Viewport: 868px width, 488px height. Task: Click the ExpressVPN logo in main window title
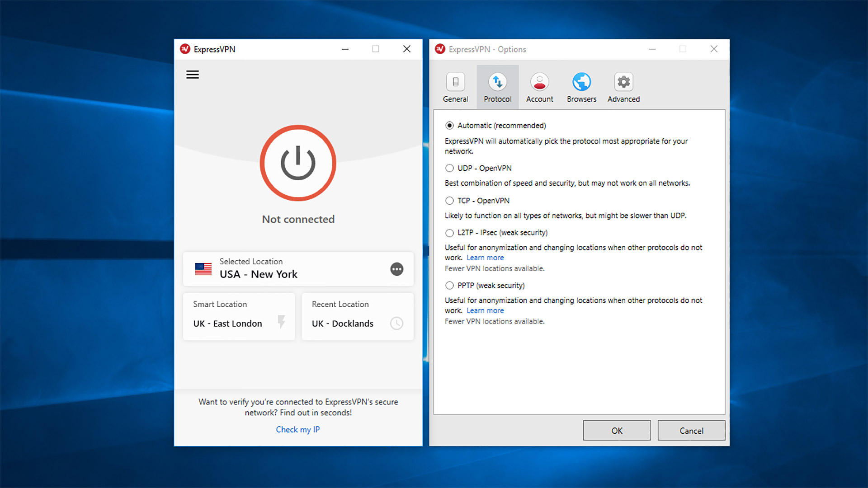tap(185, 49)
